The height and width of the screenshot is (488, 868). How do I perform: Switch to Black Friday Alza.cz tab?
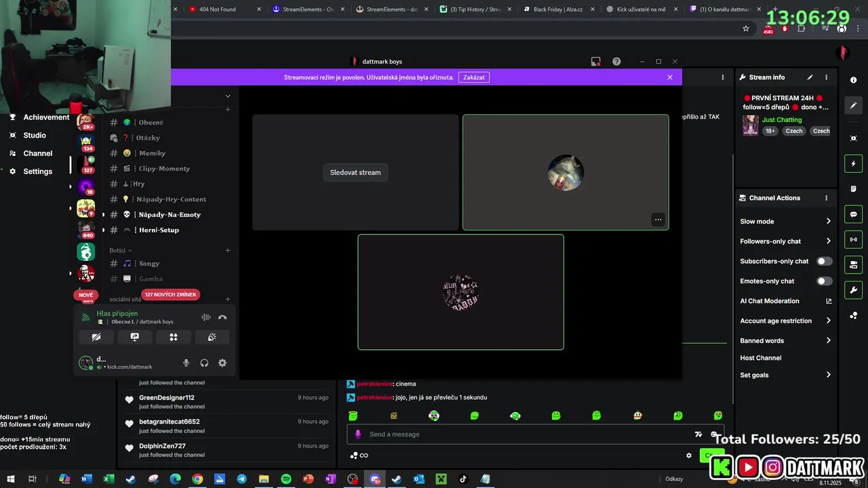pos(557,9)
